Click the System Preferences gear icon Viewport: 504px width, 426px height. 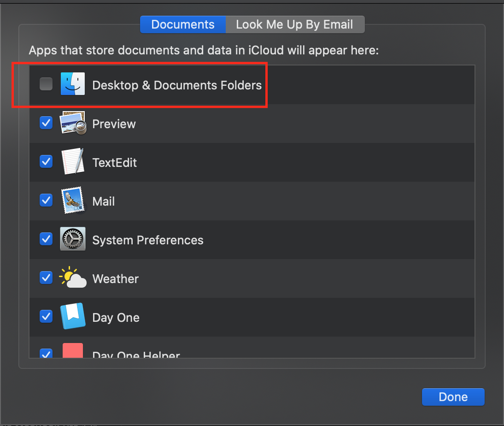point(73,239)
